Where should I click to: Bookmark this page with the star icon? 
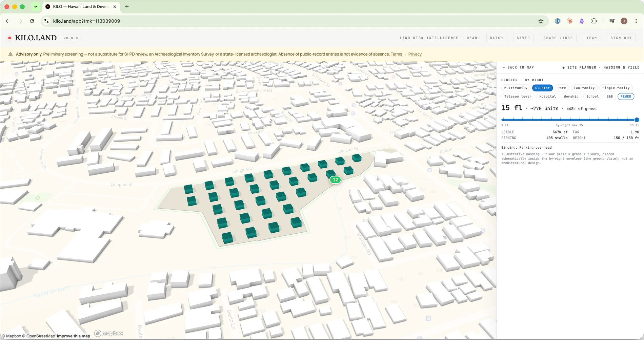point(541,21)
